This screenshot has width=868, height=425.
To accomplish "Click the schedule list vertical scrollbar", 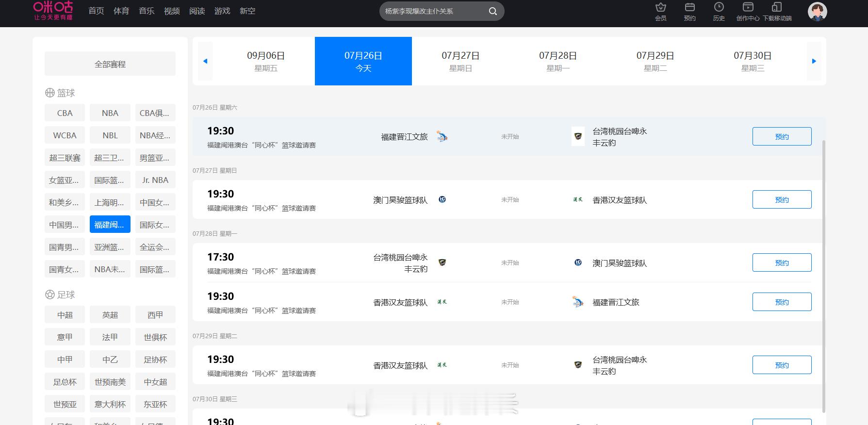I will pos(824,276).
